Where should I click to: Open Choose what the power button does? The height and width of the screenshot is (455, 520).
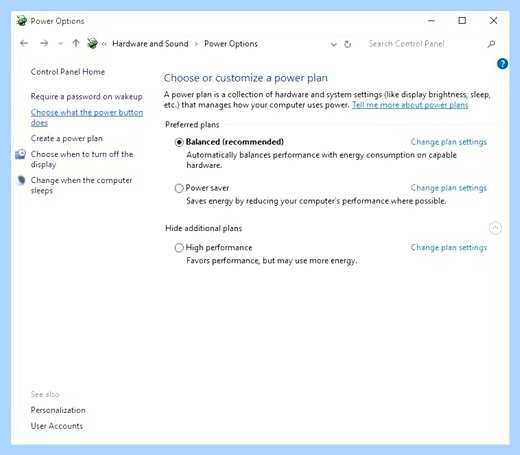pyautogui.click(x=87, y=118)
